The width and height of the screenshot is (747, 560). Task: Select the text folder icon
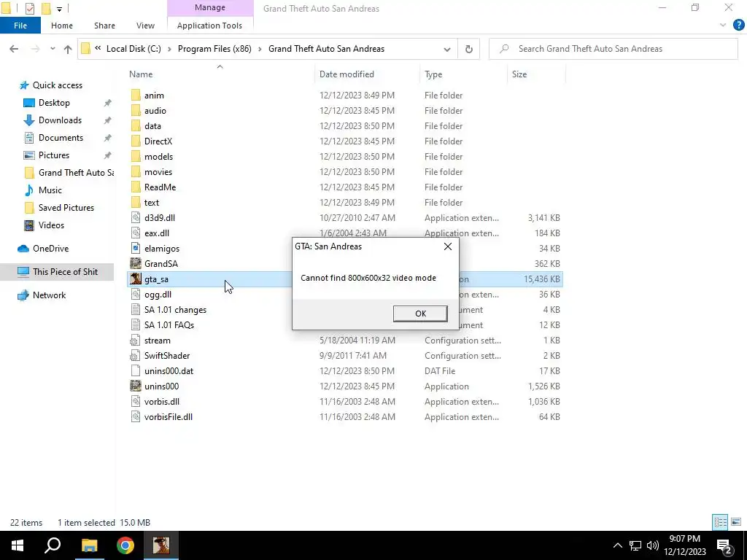(x=136, y=203)
